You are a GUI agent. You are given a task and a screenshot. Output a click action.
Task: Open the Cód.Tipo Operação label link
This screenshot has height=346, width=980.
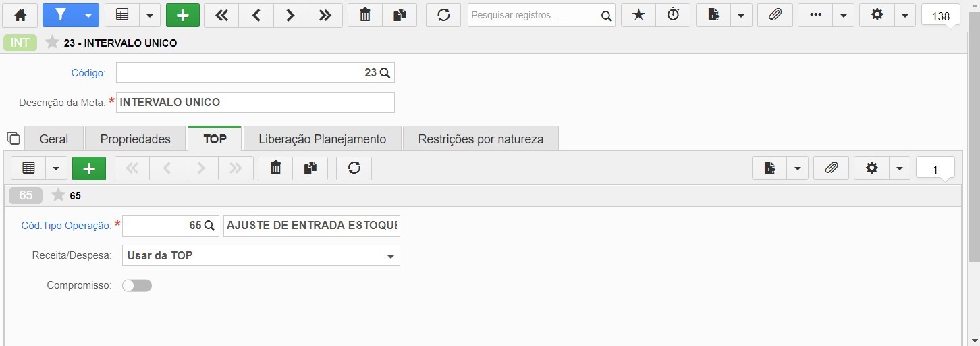click(x=67, y=226)
